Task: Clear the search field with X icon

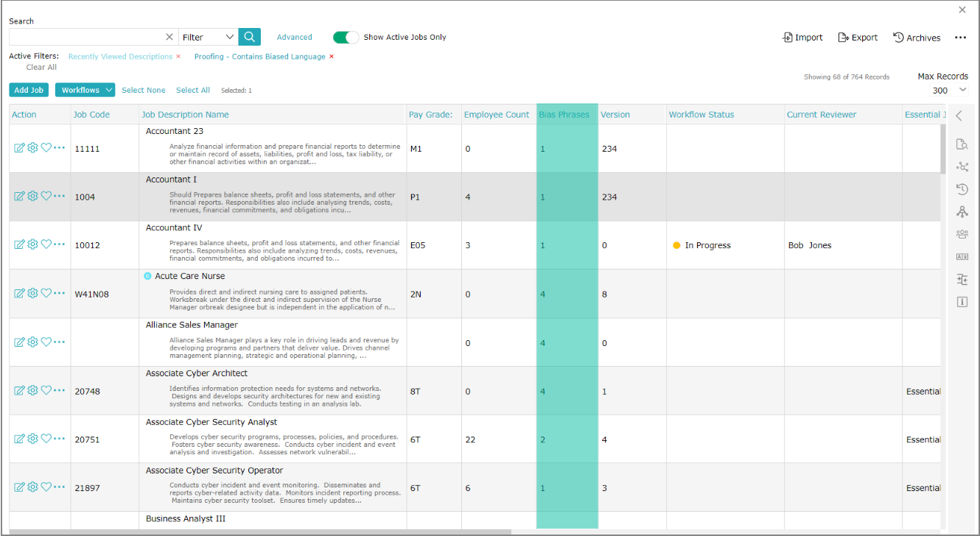Action: pos(169,37)
